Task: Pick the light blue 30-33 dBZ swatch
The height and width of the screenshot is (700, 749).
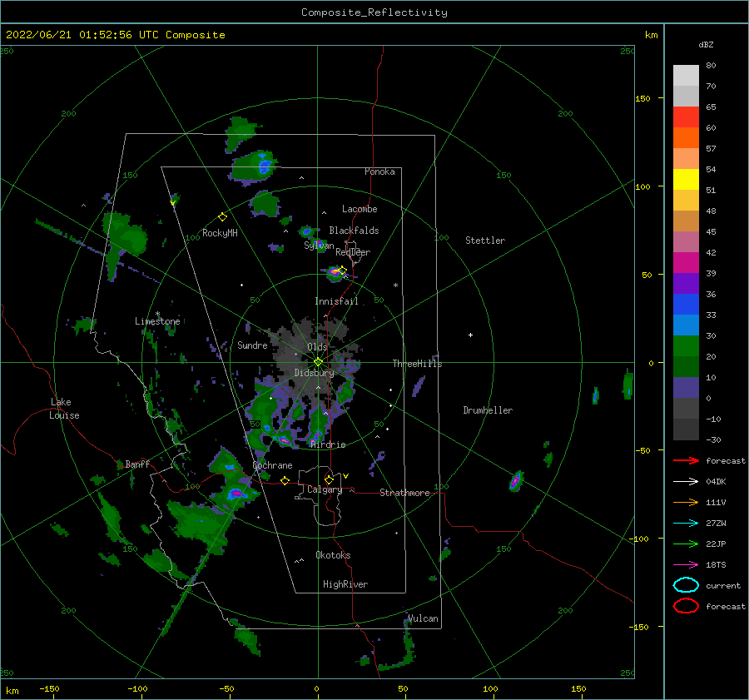Action: 686,325
